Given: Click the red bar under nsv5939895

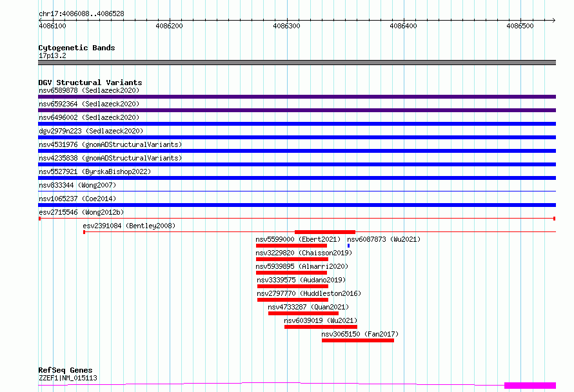Looking at the screenshot, I should (x=292, y=273).
